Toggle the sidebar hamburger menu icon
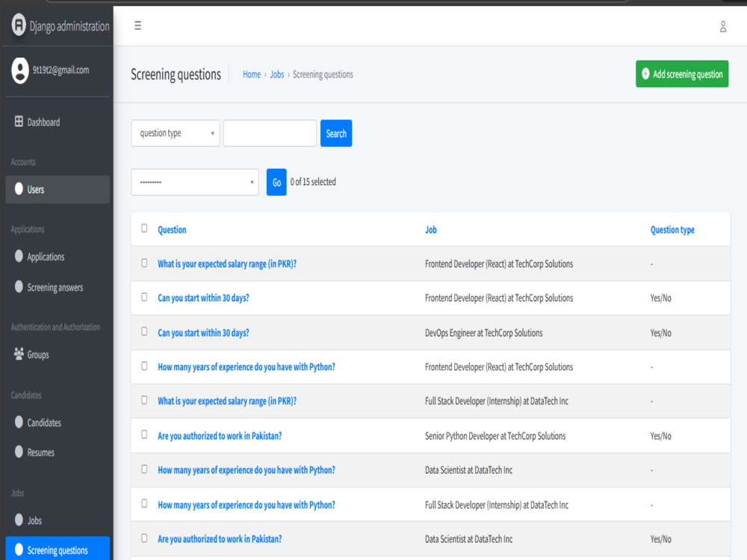 tap(137, 25)
